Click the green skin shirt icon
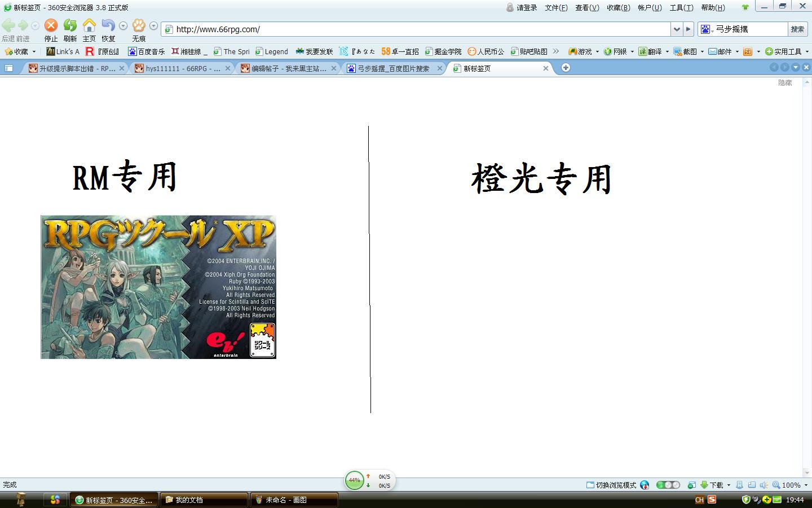This screenshot has width=812, height=508. click(x=745, y=7)
